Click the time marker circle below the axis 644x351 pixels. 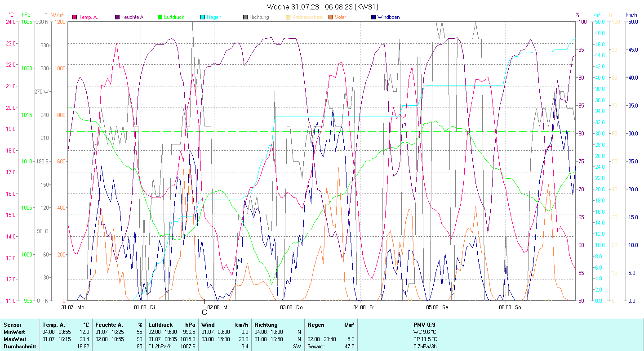pos(204,312)
